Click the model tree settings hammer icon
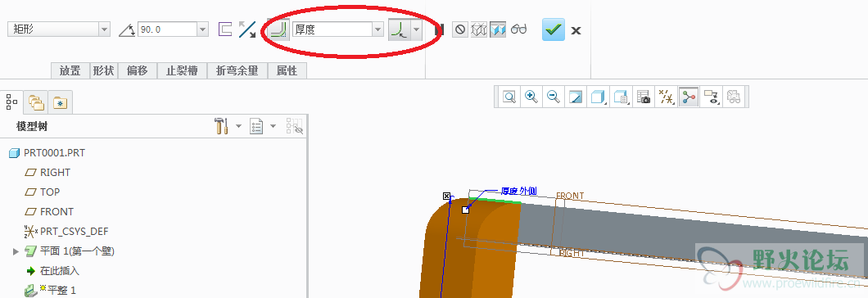Screen dimensions: 868x298 pos(221,126)
